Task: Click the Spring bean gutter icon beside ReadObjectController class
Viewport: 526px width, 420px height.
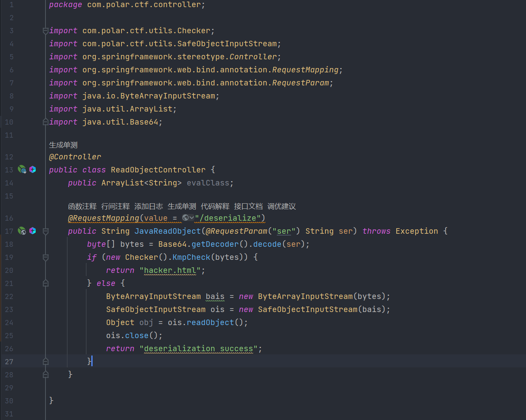Action: pos(22,170)
